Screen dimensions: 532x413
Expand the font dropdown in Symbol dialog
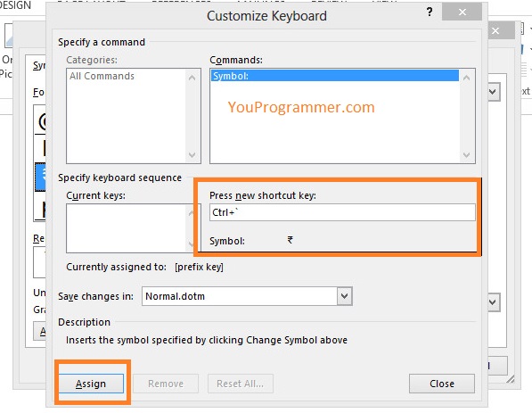click(x=493, y=92)
